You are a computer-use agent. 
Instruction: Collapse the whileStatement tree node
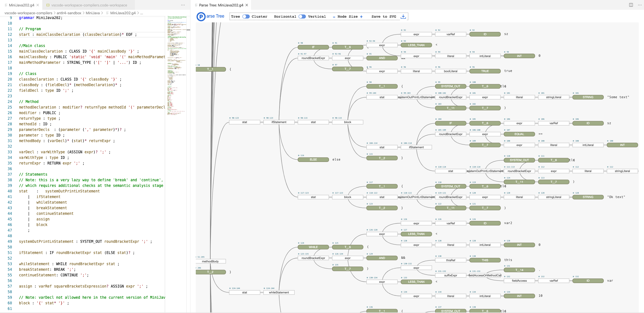pos(279,293)
